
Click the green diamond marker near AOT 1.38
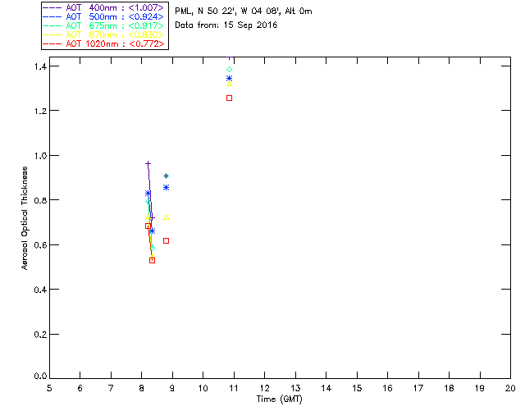pyautogui.click(x=230, y=70)
